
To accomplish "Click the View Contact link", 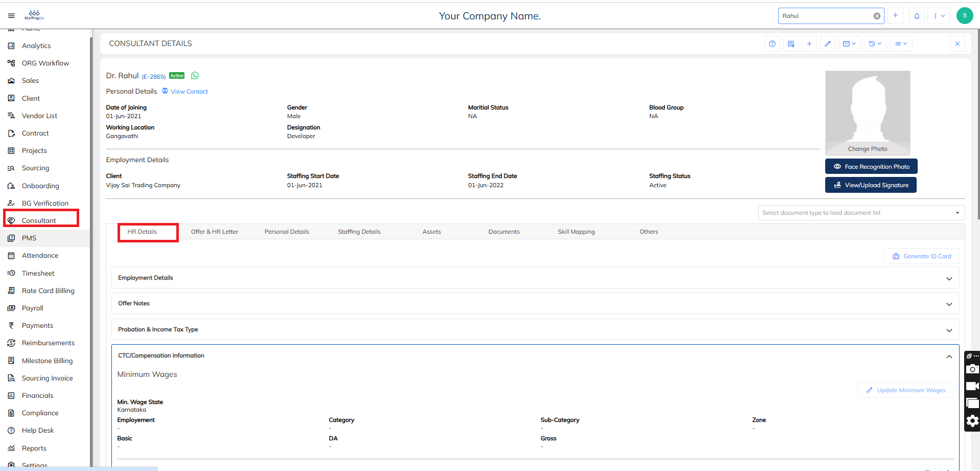I will (x=189, y=92).
